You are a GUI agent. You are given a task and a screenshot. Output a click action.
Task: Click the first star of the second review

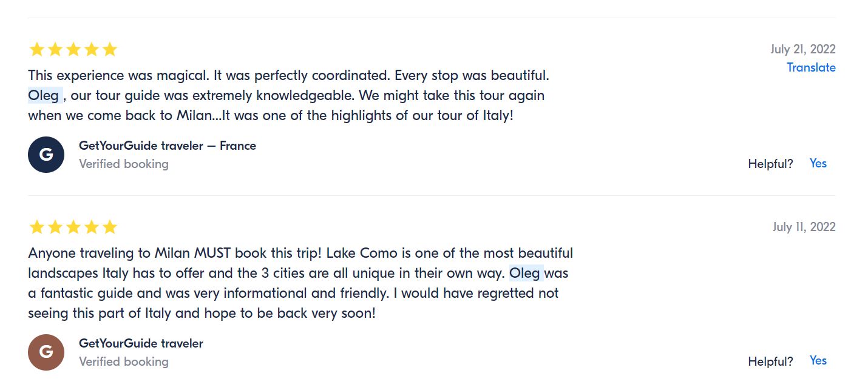tap(37, 227)
